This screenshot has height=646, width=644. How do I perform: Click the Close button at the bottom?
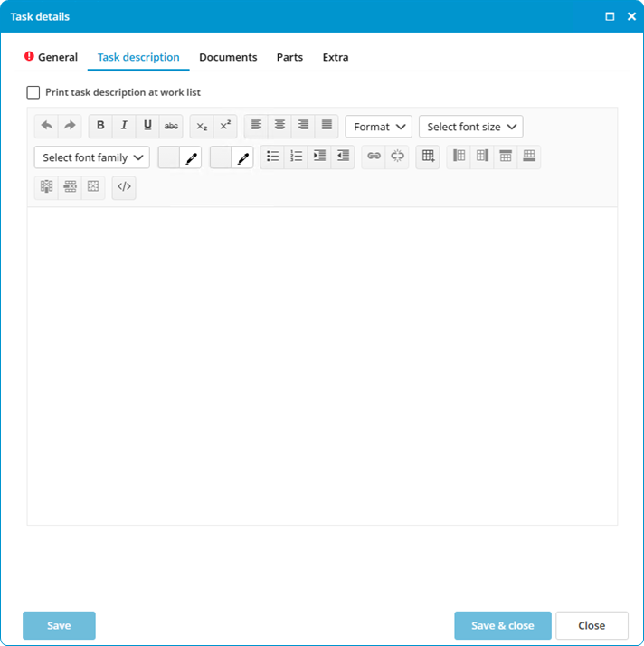tap(592, 625)
